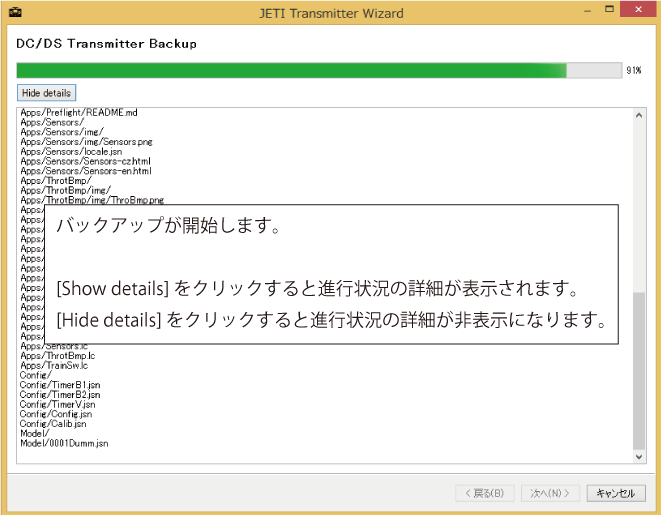Minimize the JETI Transmitter Wizard window

pyautogui.click(x=587, y=10)
